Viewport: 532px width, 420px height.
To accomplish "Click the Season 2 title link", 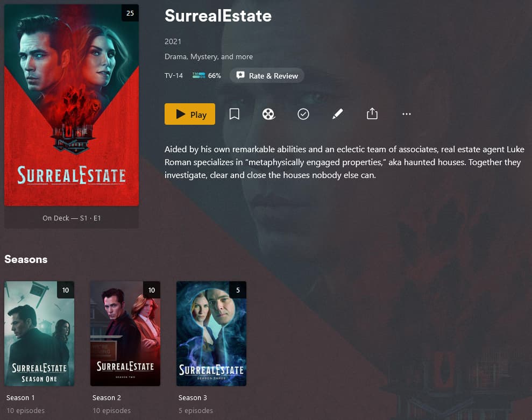I will point(107,397).
